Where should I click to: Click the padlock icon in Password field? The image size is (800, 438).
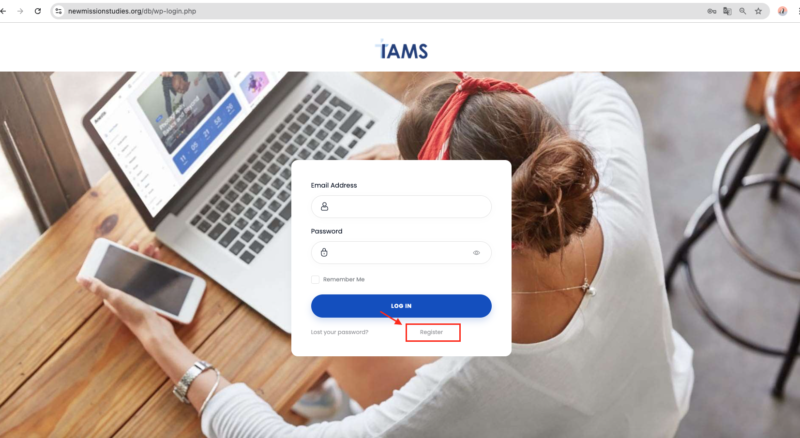click(x=324, y=252)
